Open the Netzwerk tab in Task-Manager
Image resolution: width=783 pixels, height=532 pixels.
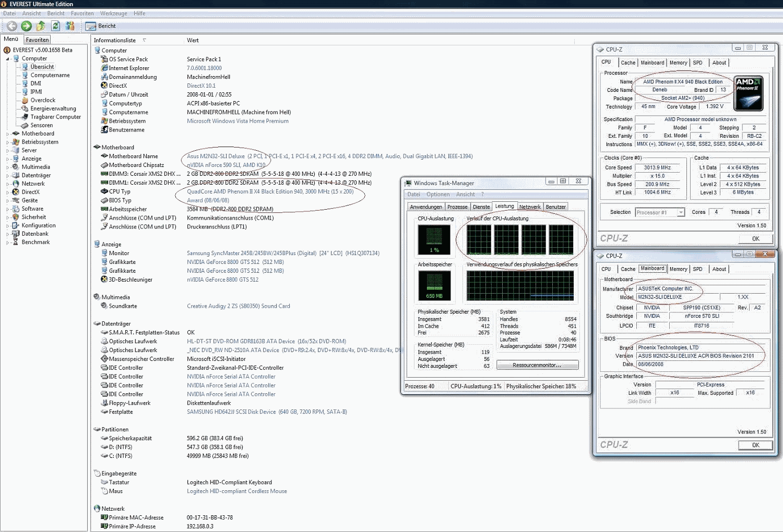click(530, 207)
